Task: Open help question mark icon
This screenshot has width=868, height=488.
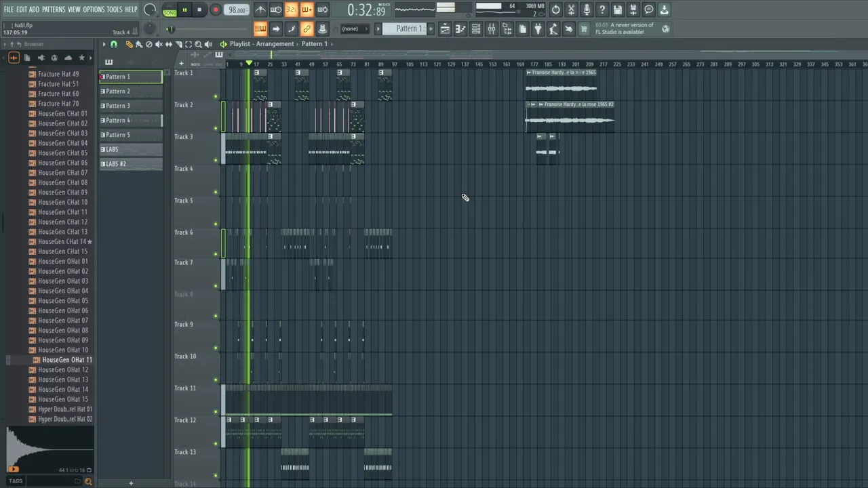Action: pos(602,9)
